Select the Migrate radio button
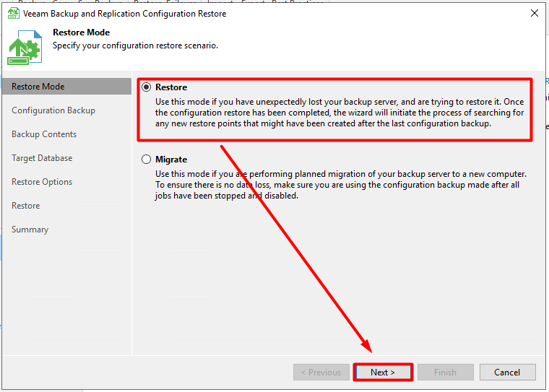The width and height of the screenshot is (549, 392). 147,160
